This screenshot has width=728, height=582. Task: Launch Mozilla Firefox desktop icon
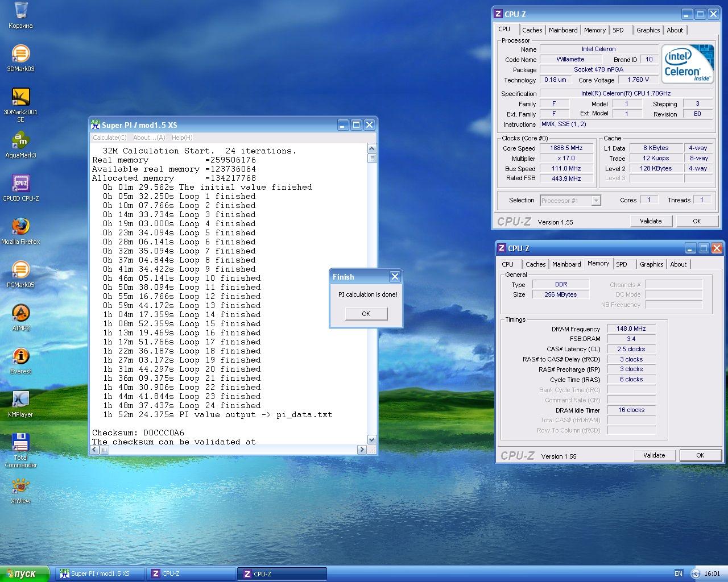click(x=20, y=231)
